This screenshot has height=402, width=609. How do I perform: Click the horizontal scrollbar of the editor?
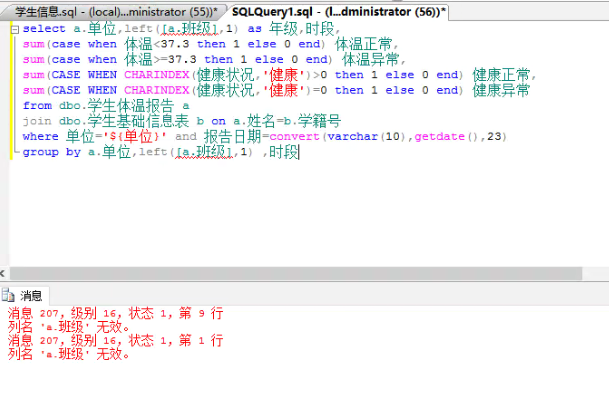296,273
